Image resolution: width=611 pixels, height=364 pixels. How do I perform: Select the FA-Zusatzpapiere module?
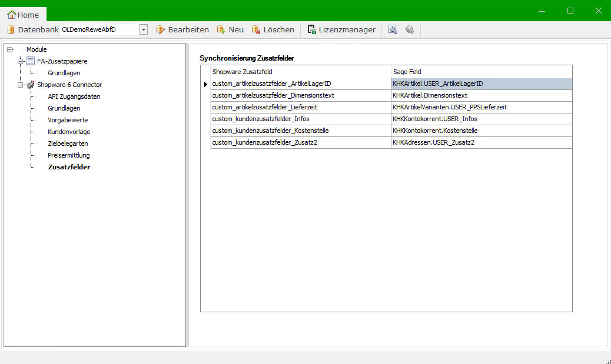coord(62,61)
